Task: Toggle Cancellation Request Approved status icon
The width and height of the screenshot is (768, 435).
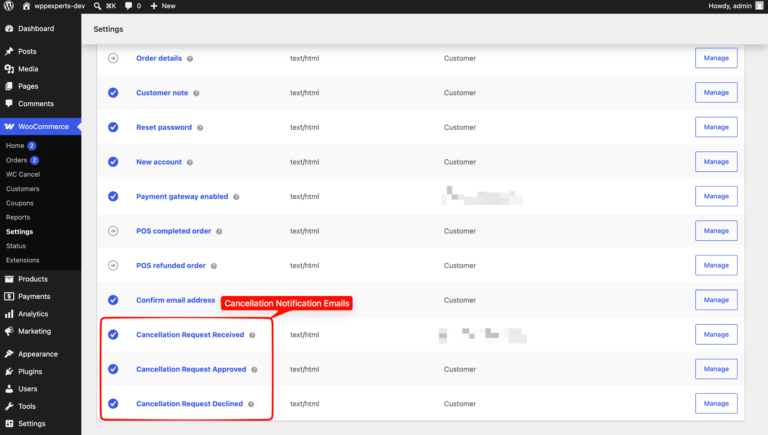Action: (113, 369)
